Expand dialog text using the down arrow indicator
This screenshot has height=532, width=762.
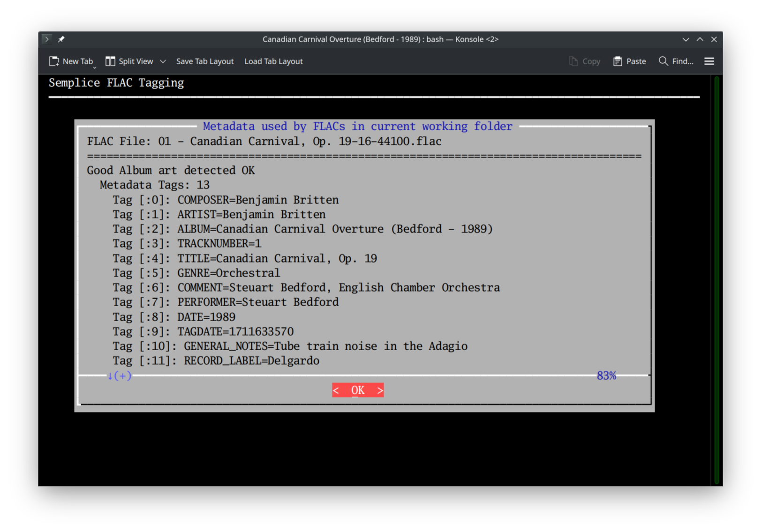pyautogui.click(x=110, y=375)
